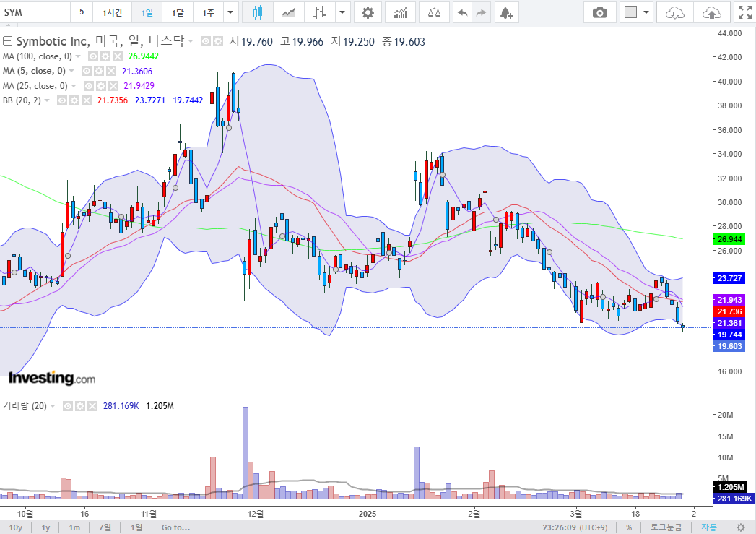This screenshot has width=756, height=534.
Task: Open settings gear for MA 5 indicator
Action: (99, 71)
